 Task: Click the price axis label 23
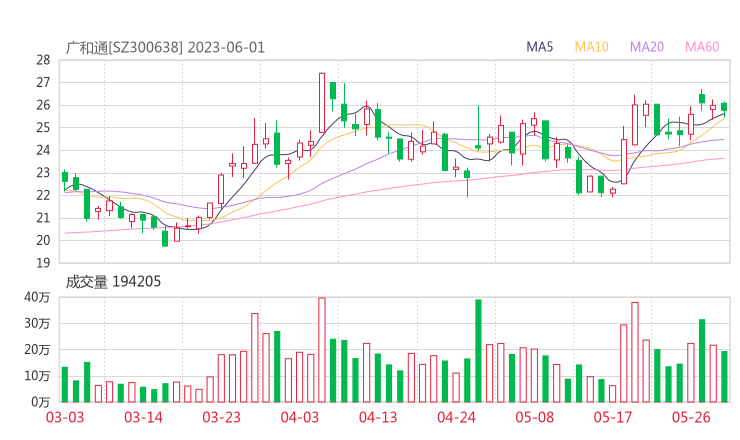[43, 173]
